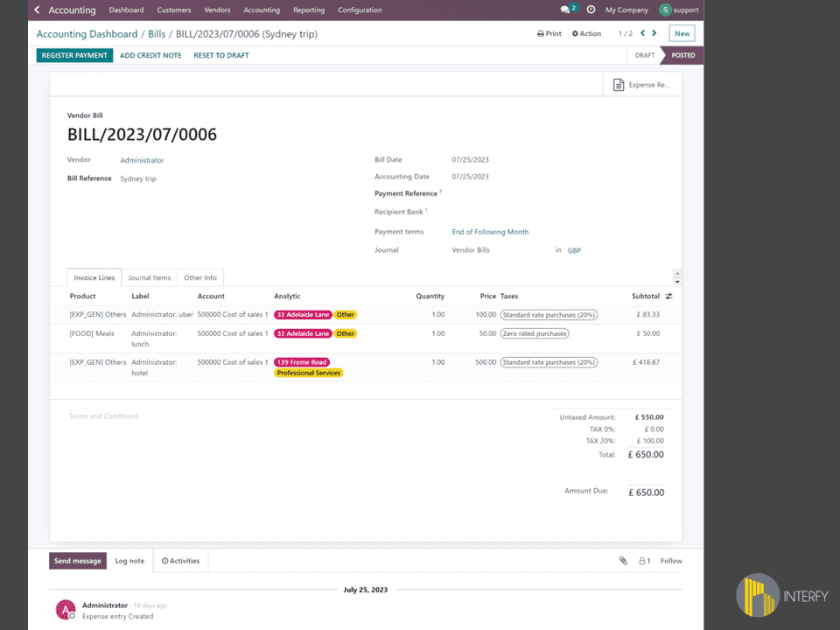Viewport: 840px width, 630px height.
Task: Click the Payment Reference help tooltip mark
Action: [x=440, y=192]
